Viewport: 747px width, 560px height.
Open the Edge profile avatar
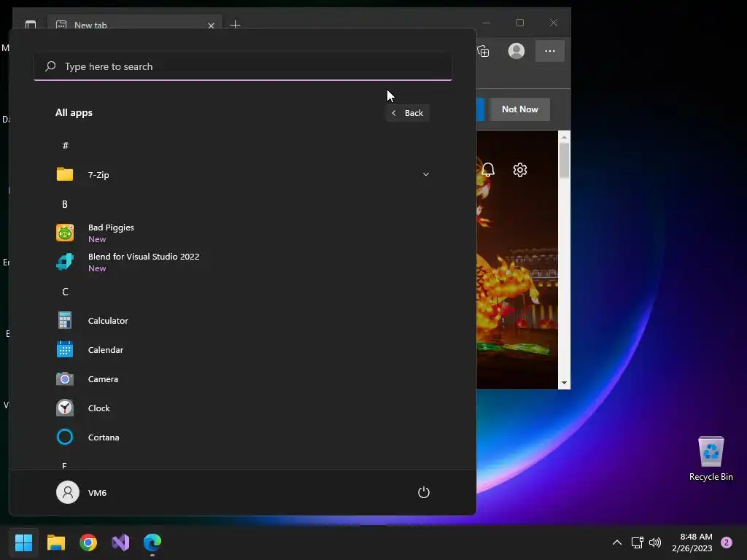pyautogui.click(x=516, y=51)
